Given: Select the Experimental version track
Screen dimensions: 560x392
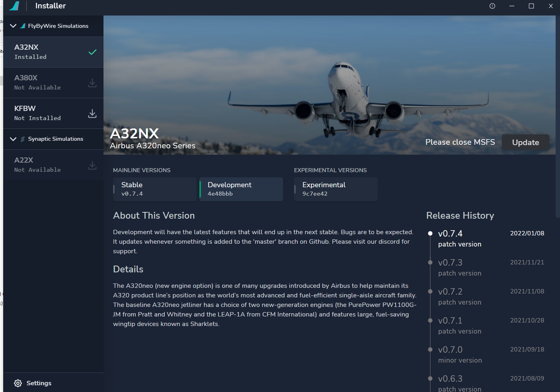Looking at the screenshot, I should (x=336, y=189).
